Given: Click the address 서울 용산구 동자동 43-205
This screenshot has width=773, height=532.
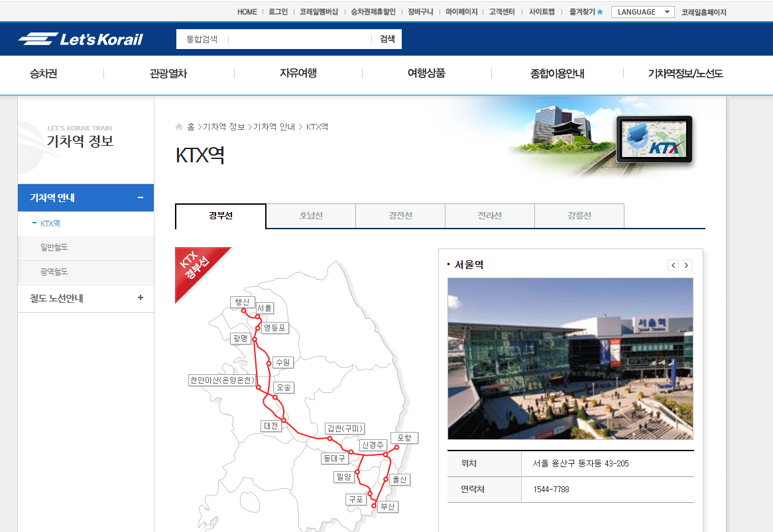Looking at the screenshot, I should [x=581, y=464].
